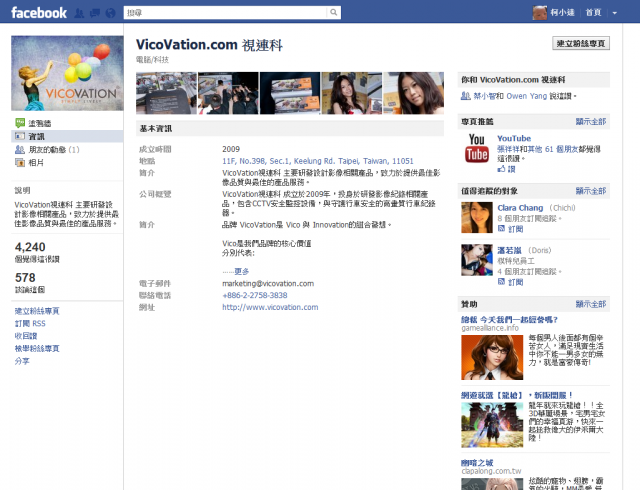Open friend requests icon in header
Viewport: 640px width, 490px height.
point(79,13)
